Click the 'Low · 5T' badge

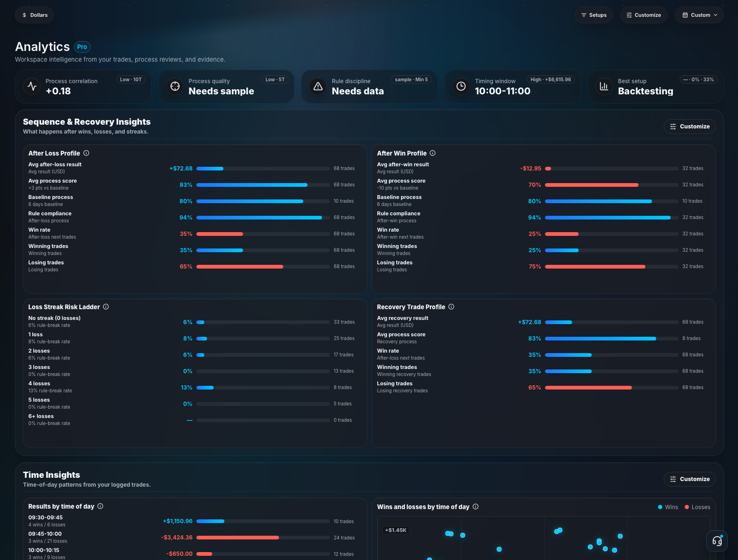[x=275, y=80]
